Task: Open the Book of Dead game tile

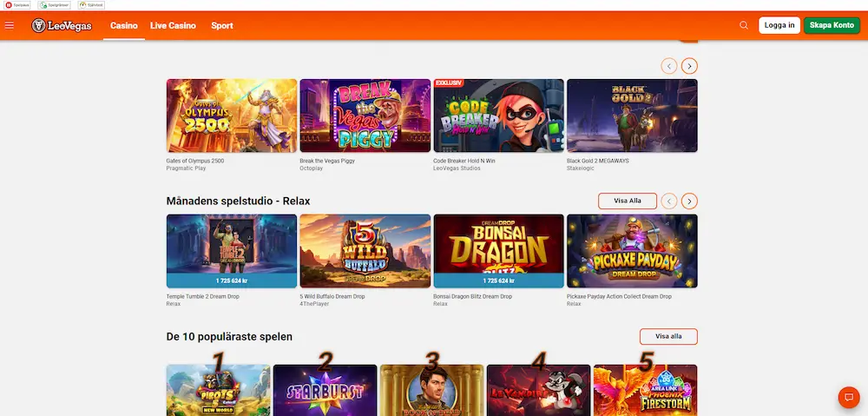Action: 431,390
